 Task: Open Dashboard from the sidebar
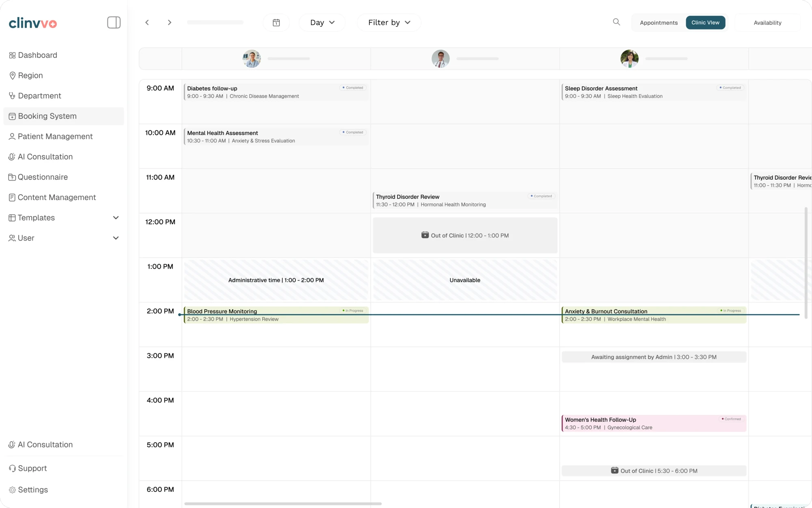[64, 55]
